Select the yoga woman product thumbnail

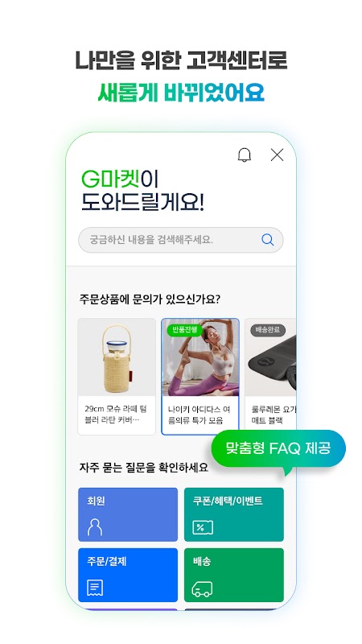pos(200,357)
